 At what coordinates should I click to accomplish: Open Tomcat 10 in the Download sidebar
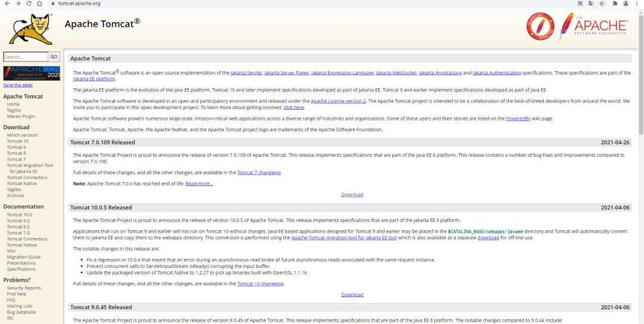(17, 141)
